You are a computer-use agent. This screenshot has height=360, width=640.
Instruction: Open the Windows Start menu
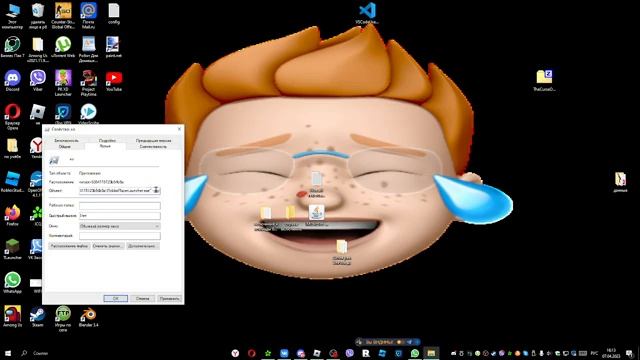8,353
